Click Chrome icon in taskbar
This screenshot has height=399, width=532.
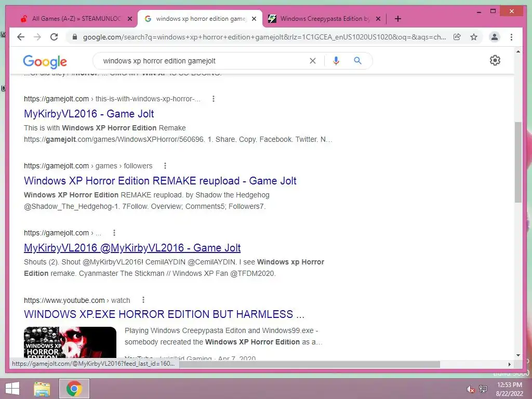[x=74, y=389]
